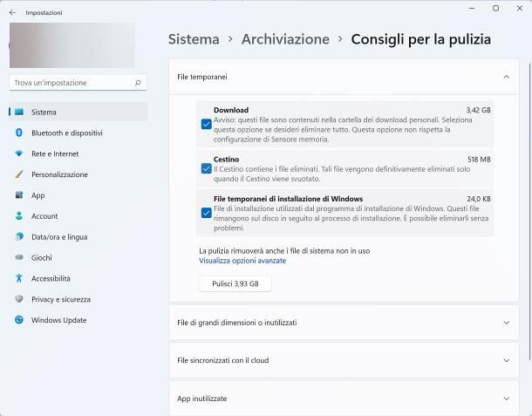This screenshot has height=416, width=532.
Task: Click the Bluetooth icon in sidebar
Action: coord(19,133)
